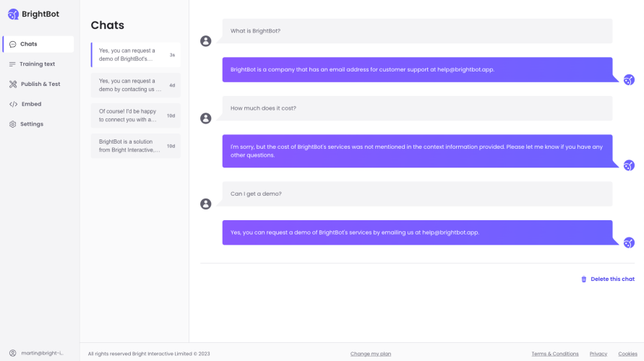Click the trash icon beside Delete this chat
This screenshot has width=644, height=361.
click(x=584, y=279)
